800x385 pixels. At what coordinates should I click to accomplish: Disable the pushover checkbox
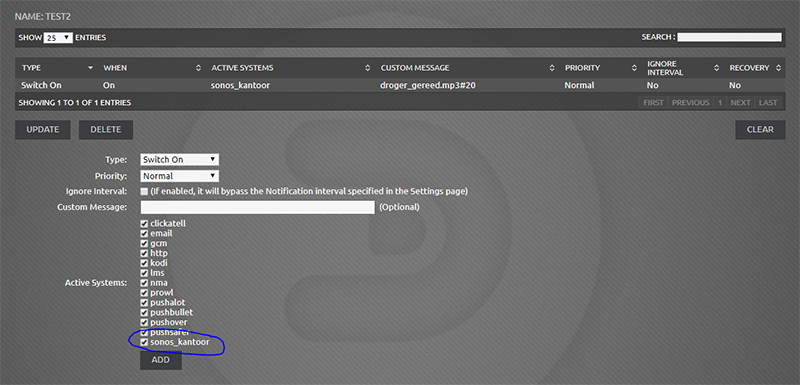(144, 322)
